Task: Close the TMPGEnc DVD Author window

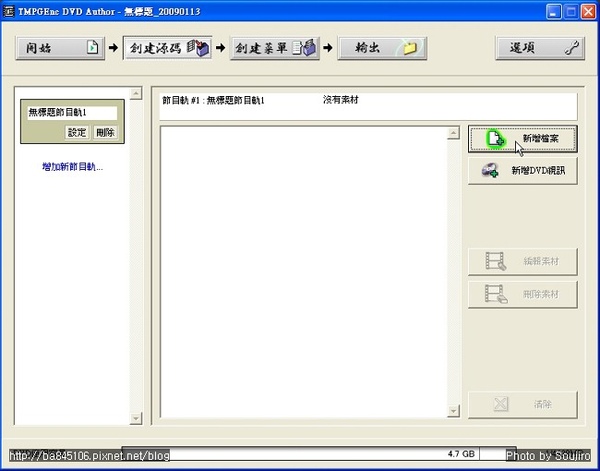Action: (588, 12)
